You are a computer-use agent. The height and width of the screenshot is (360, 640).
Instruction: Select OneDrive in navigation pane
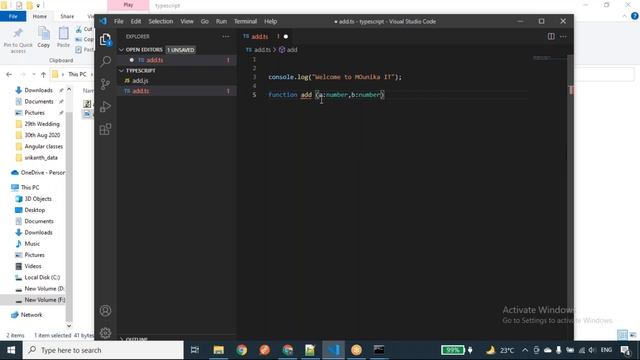coord(38,173)
